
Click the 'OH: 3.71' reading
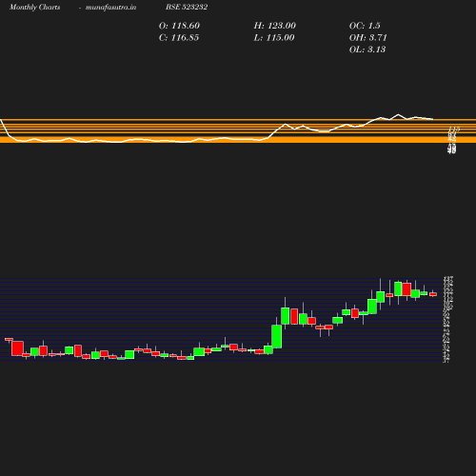[x=368, y=38]
